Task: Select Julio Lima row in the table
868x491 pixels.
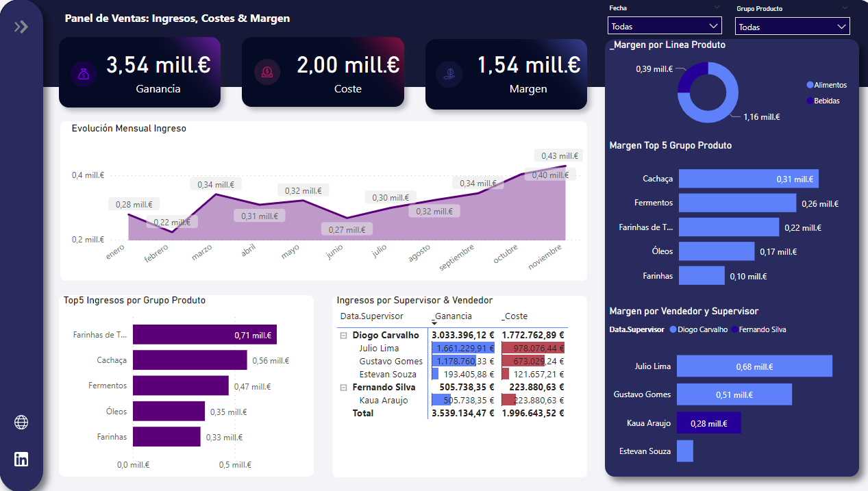Action: [x=379, y=349]
